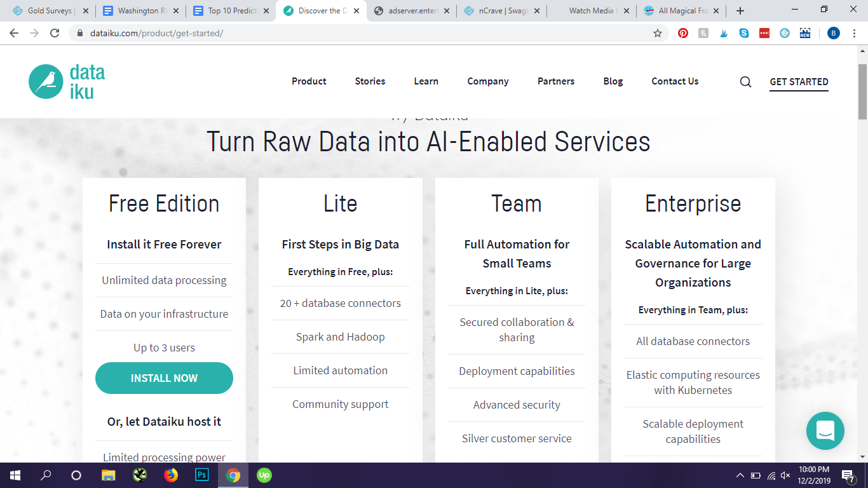Close the adserver tab

447,11
